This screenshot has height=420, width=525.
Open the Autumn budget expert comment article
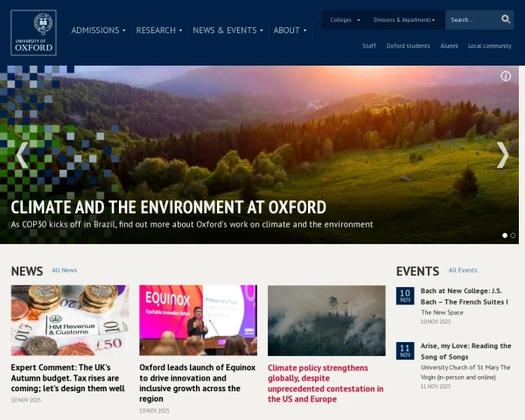(67, 378)
